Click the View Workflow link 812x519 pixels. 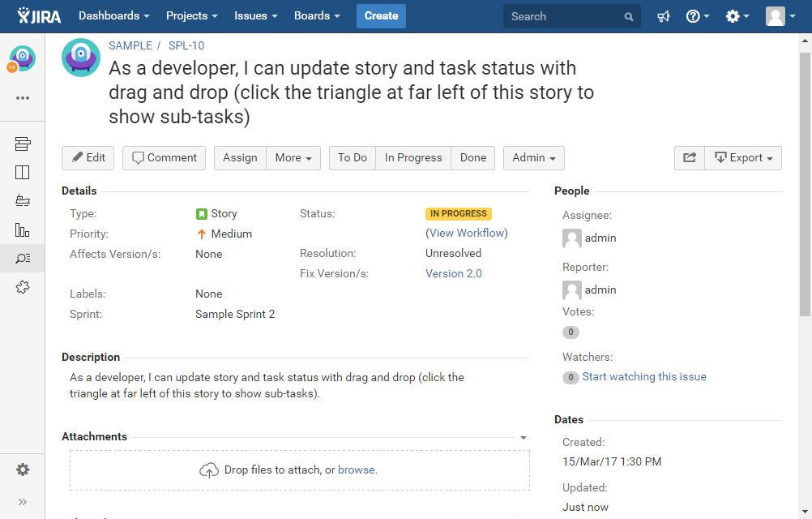467,233
